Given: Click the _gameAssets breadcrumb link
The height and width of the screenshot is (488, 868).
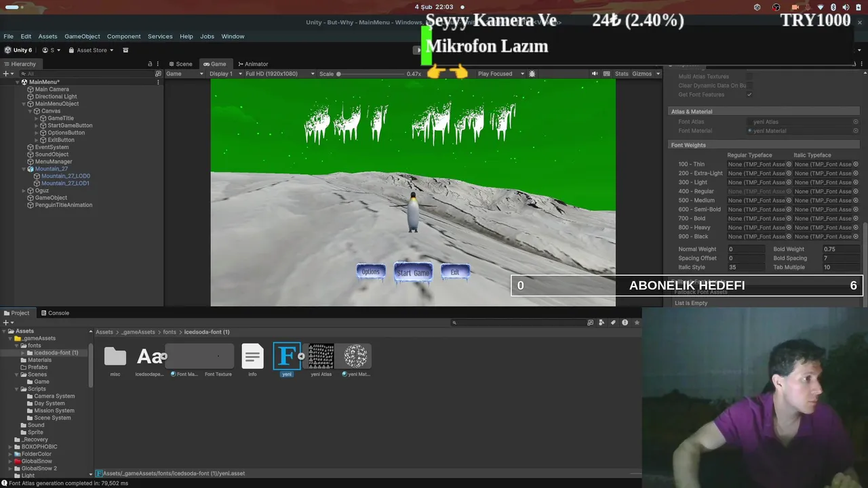Looking at the screenshot, I should pos(138,332).
